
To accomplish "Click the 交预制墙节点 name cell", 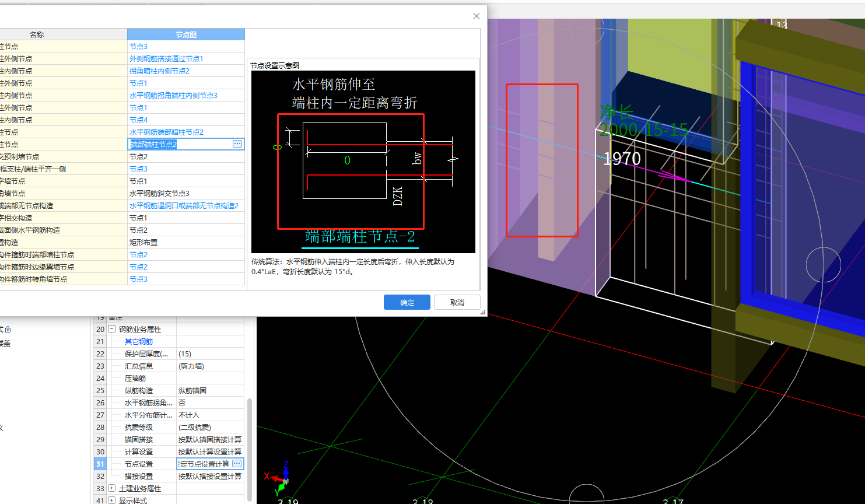I will point(64,157).
